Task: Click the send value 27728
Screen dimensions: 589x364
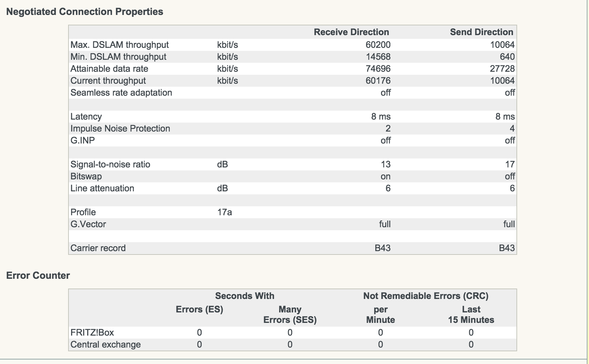Action: tap(502, 69)
